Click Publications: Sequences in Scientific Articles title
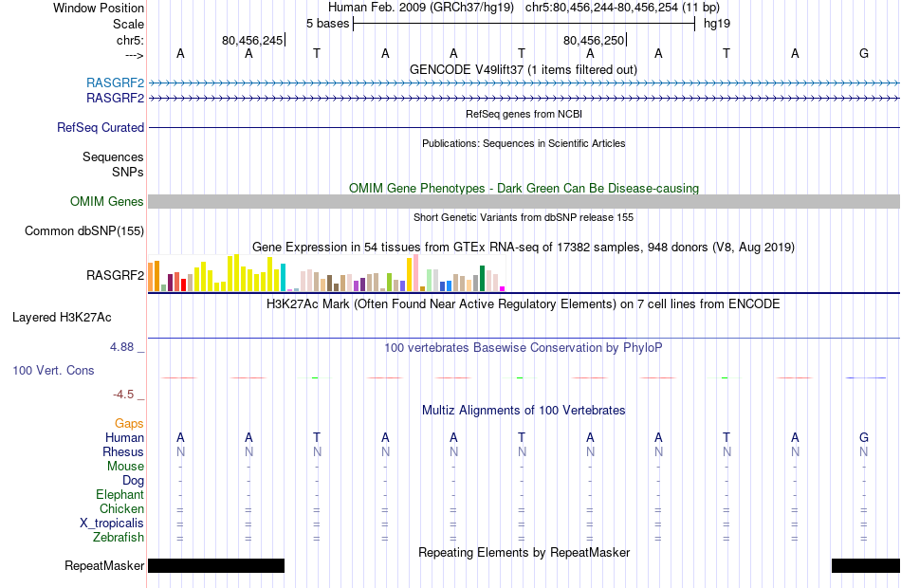The width and height of the screenshot is (901, 588). [x=524, y=143]
